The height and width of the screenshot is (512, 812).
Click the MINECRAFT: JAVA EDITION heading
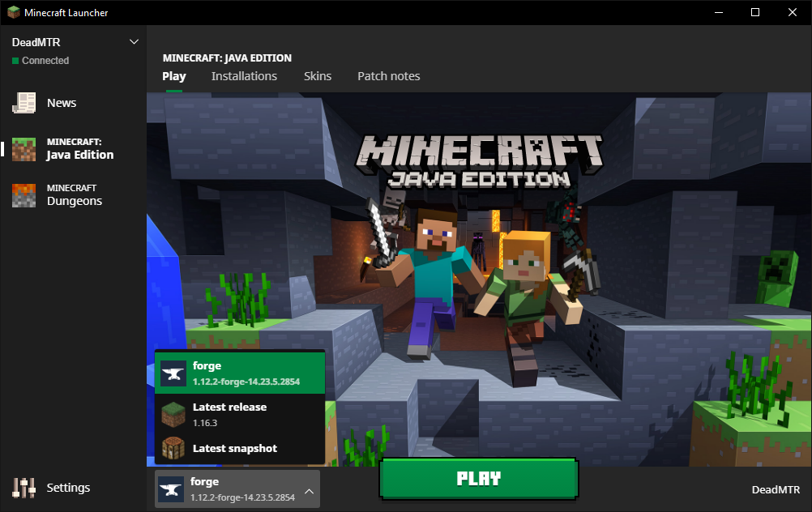[228, 58]
